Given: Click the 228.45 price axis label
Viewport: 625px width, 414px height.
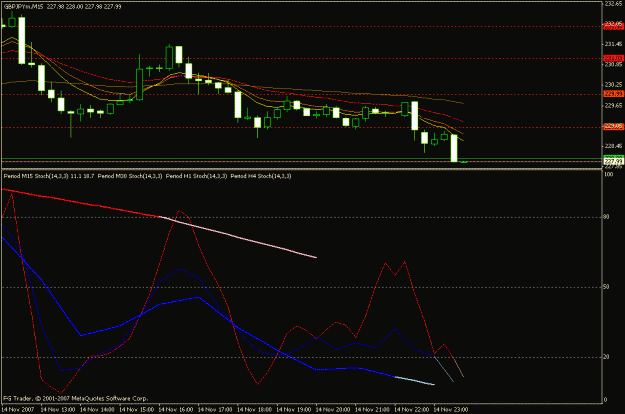Looking at the screenshot, I should click(x=613, y=146).
